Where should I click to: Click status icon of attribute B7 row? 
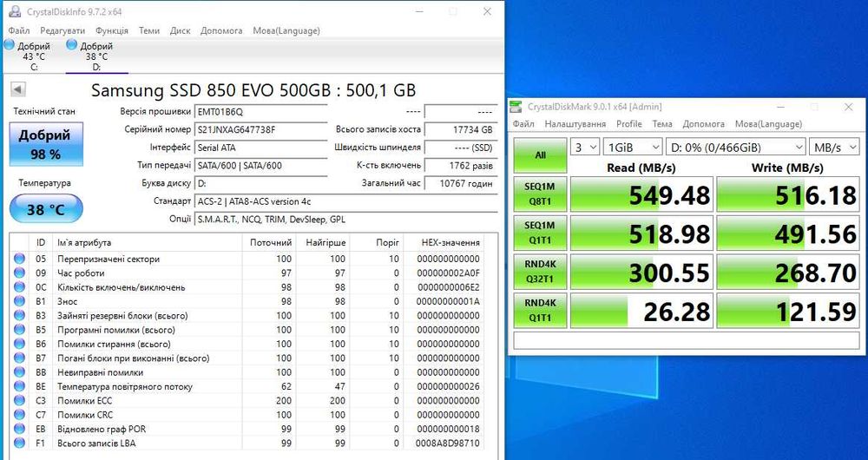coord(19,358)
